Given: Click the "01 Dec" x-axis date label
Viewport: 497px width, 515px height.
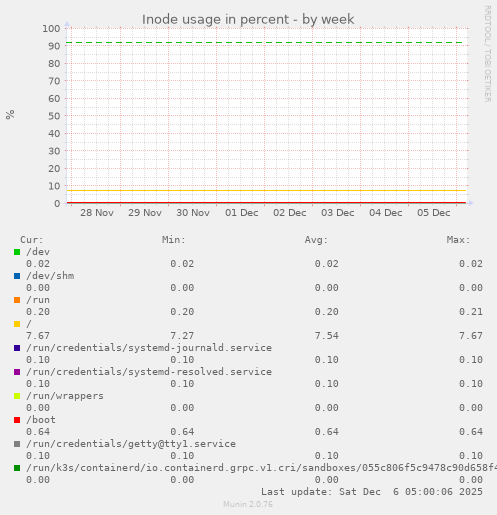Looking at the screenshot, I should point(242,213).
